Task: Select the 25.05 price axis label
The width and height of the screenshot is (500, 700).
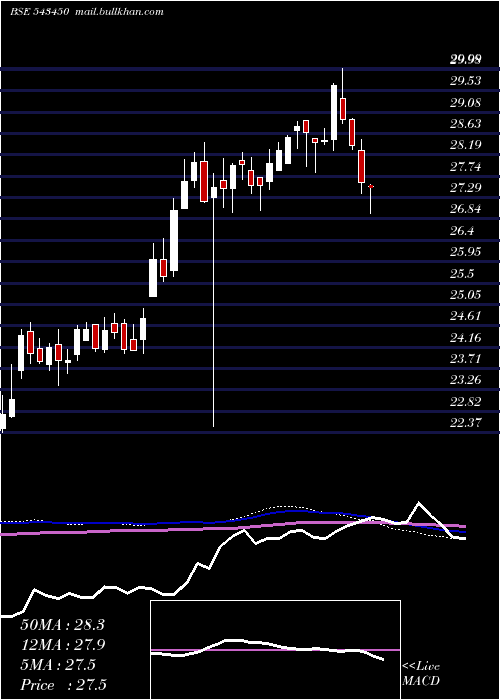Action: pos(466,295)
